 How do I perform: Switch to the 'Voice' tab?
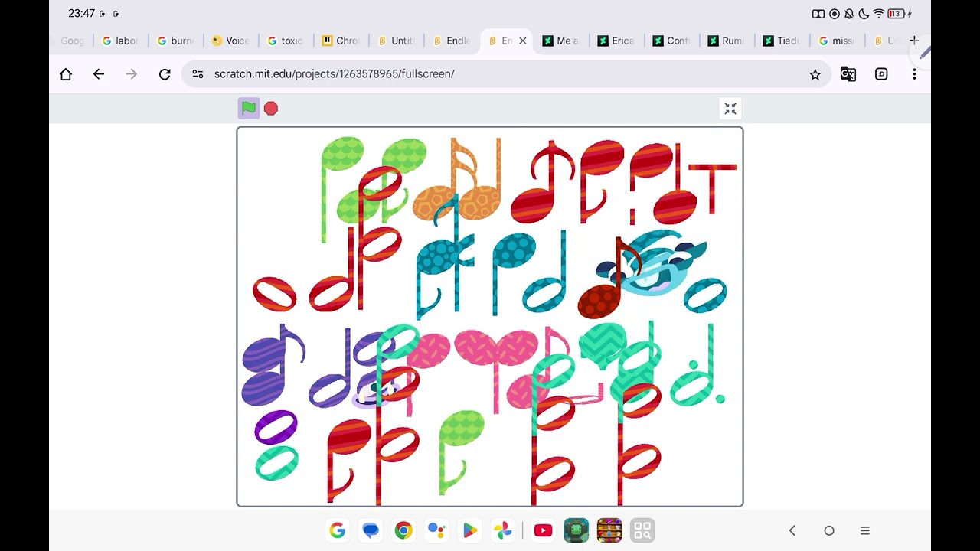[x=231, y=41]
